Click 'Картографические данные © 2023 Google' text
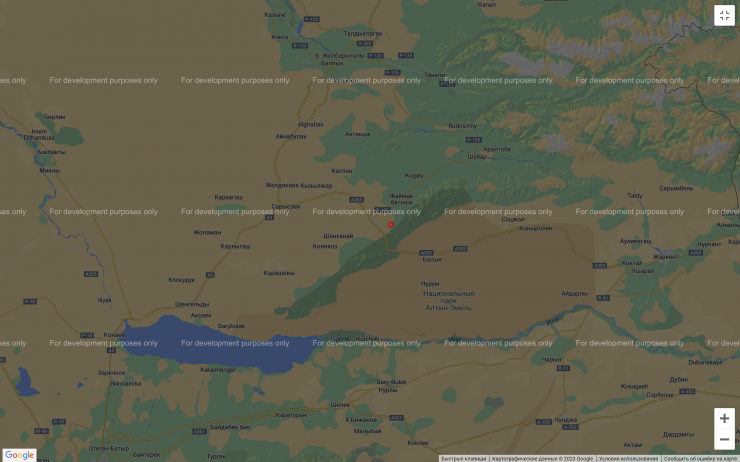Screen dimensions: 740x462 542,458
